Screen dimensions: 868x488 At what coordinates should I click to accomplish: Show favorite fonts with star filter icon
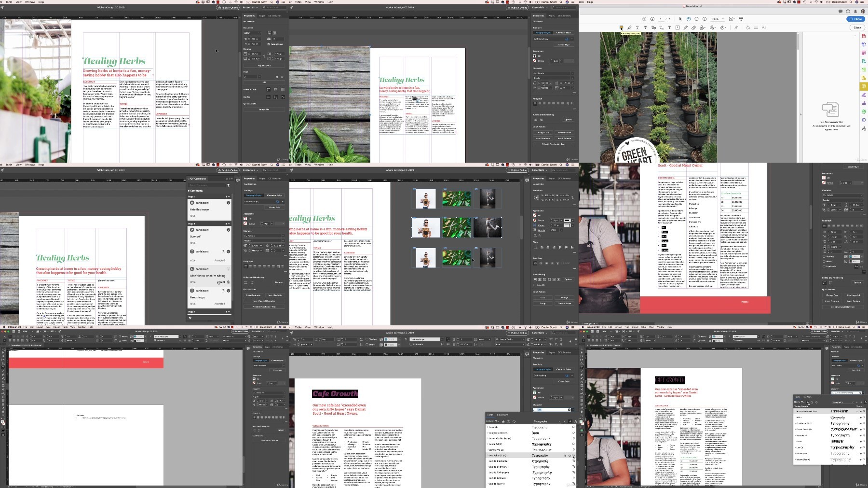click(503, 421)
